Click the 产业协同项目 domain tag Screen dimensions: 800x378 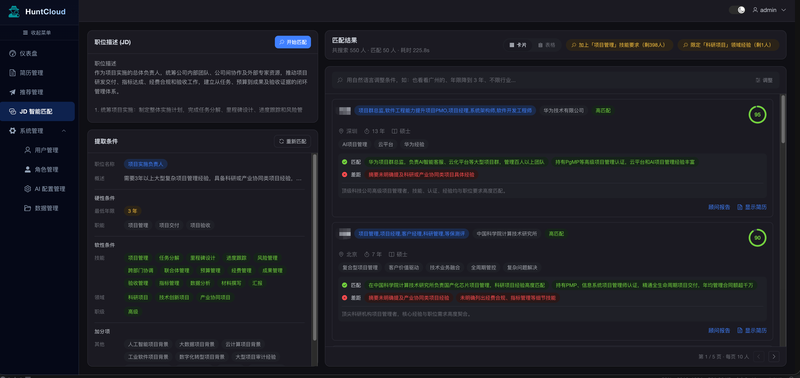tap(215, 297)
